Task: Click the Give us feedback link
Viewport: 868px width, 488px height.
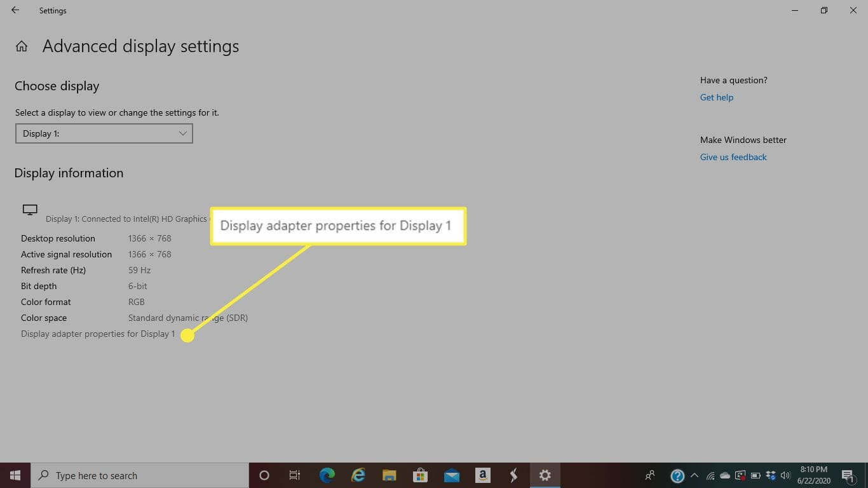Action: [x=733, y=157]
